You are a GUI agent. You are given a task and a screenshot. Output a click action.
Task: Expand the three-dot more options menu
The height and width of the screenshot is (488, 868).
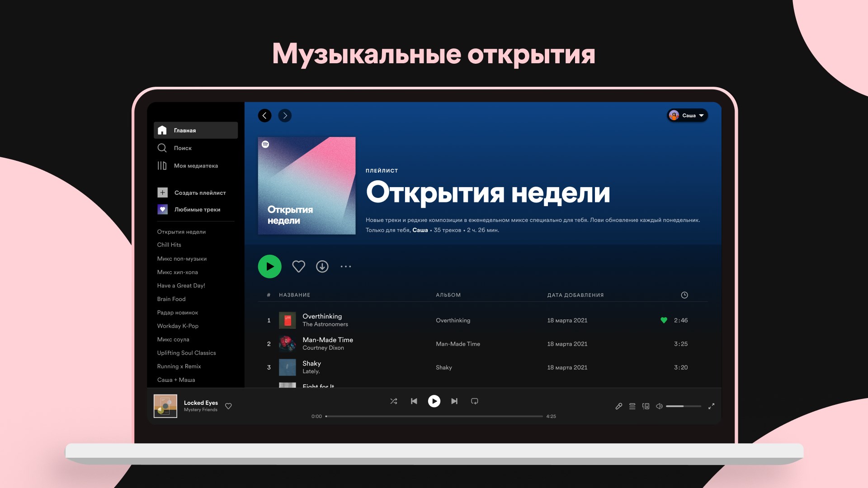point(346,266)
